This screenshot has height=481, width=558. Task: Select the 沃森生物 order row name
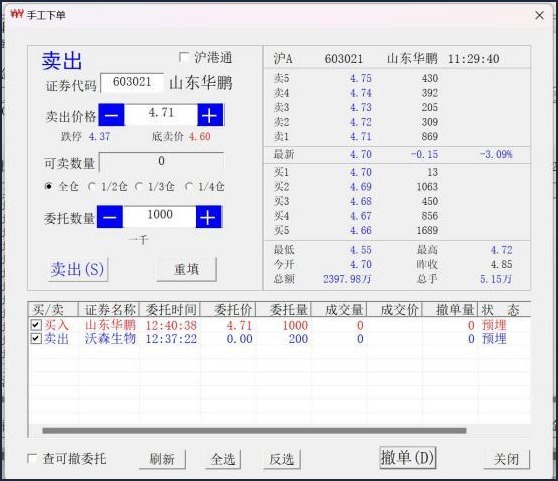tap(110, 338)
